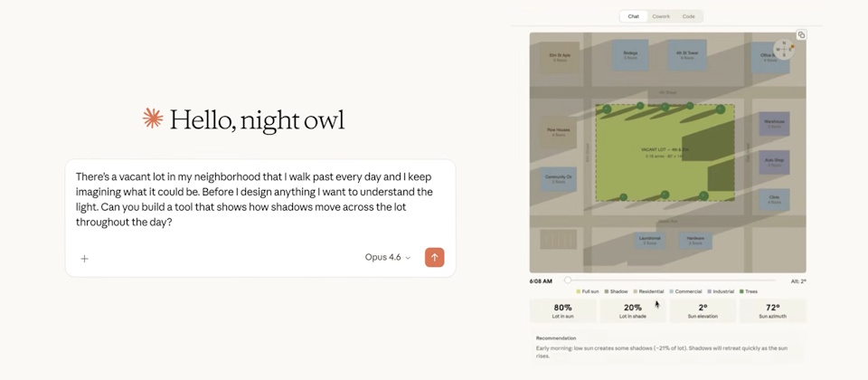Click inside the prompt text field

click(259, 199)
